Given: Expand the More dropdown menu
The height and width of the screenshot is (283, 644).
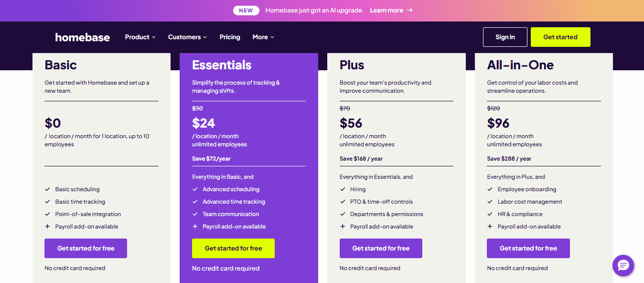Looking at the screenshot, I should click(x=263, y=37).
